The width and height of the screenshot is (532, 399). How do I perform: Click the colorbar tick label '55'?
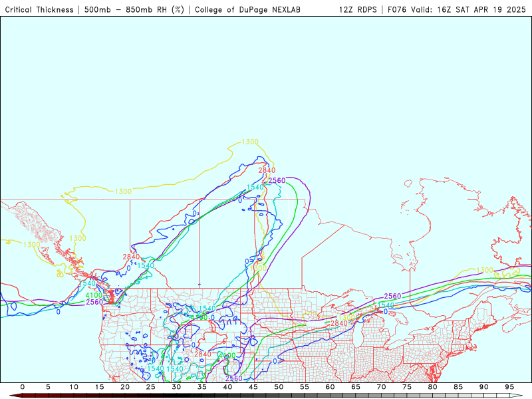tap(305, 387)
